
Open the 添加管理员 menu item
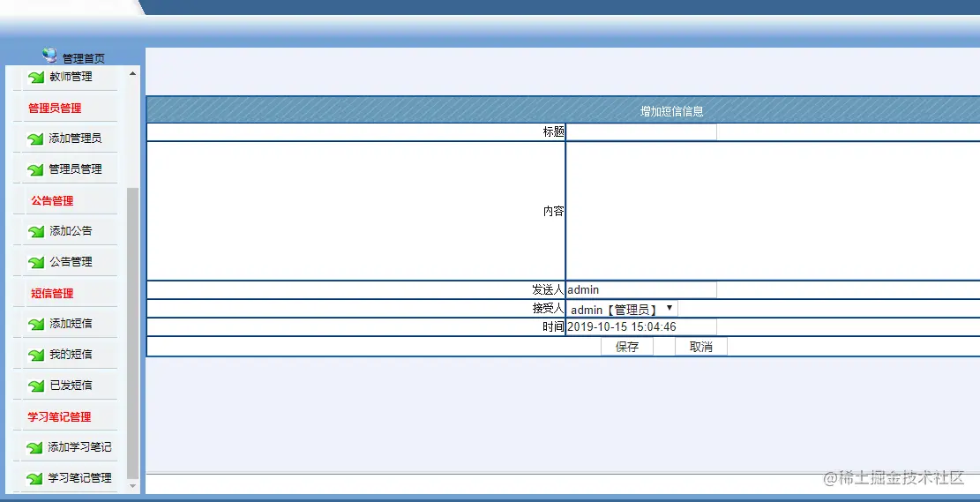[x=75, y=139]
